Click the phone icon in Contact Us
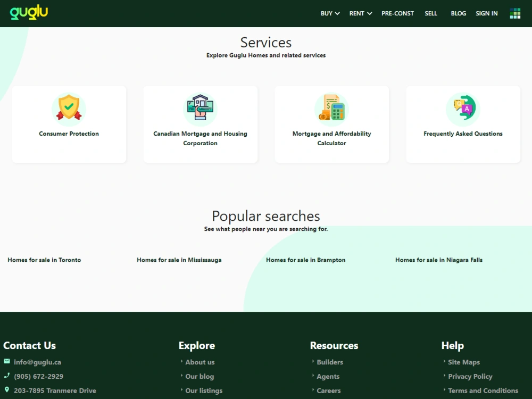Viewport: 532px width, 399px height. click(7, 375)
